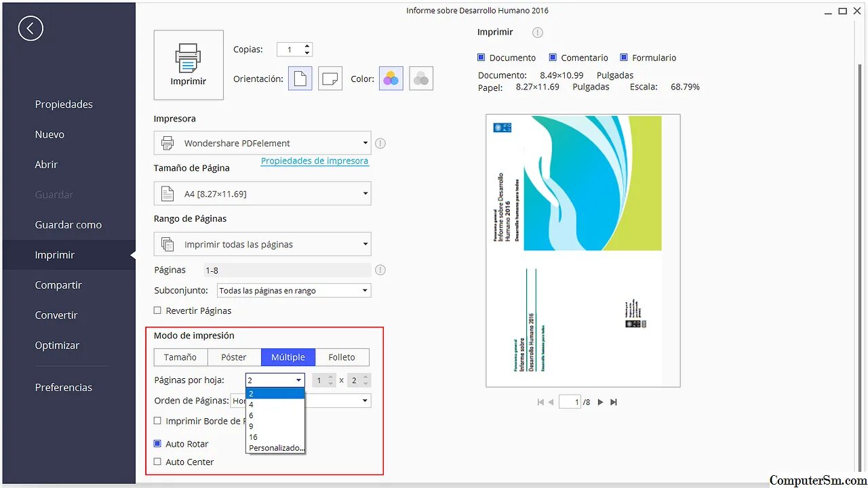Open Nuevo in the sidebar
This screenshot has width=868, height=488.
50,134
